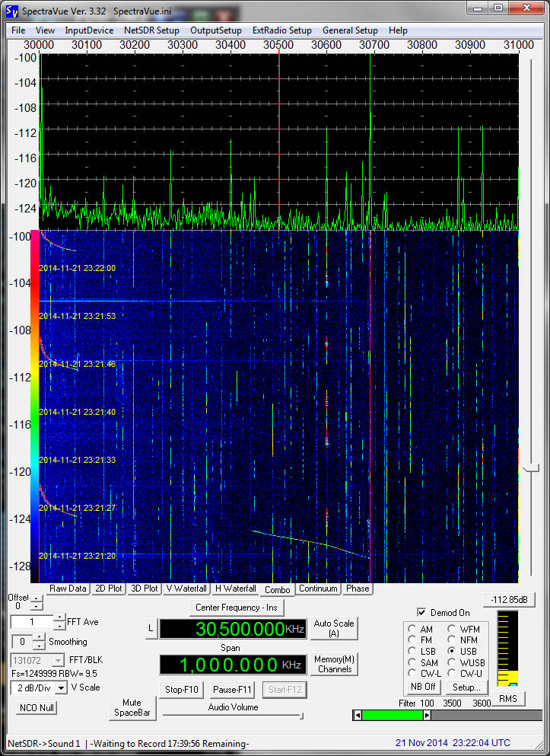This screenshot has width=550, height=756.
Task: Click Mute SpaceBar button
Action: click(x=132, y=708)
